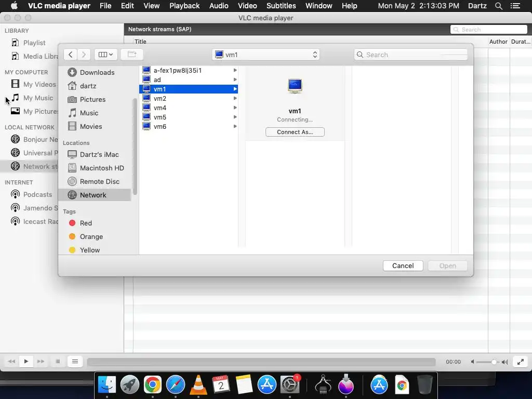Screen dimensions: 532x399
Task: Go back in the file dialog
Action: pos(70,54)
